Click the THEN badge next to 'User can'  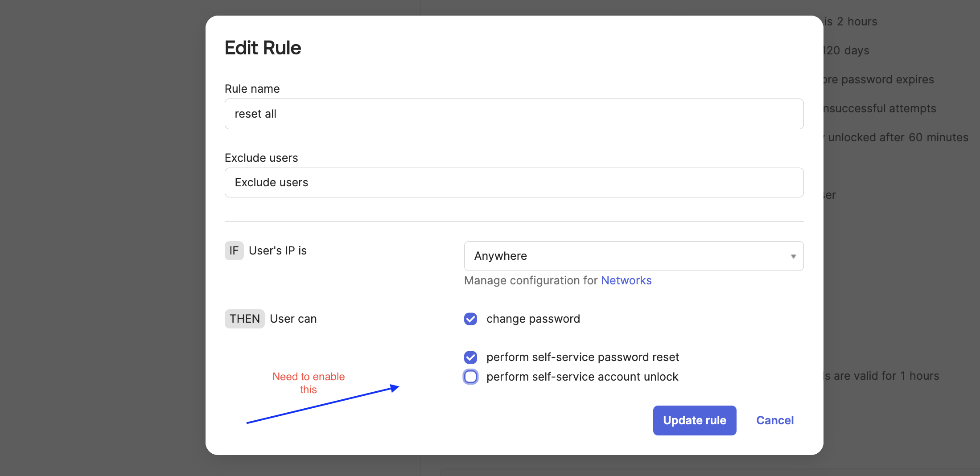coord(244,319)
